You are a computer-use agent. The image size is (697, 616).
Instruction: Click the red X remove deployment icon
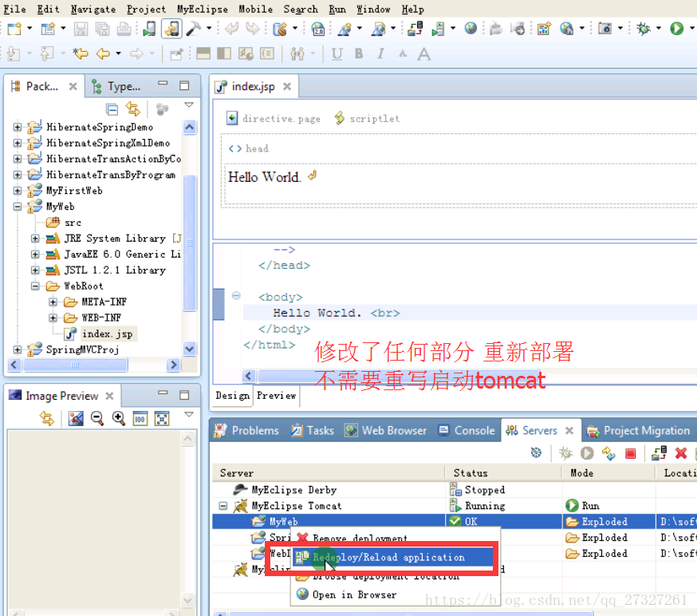pos(680,453)
